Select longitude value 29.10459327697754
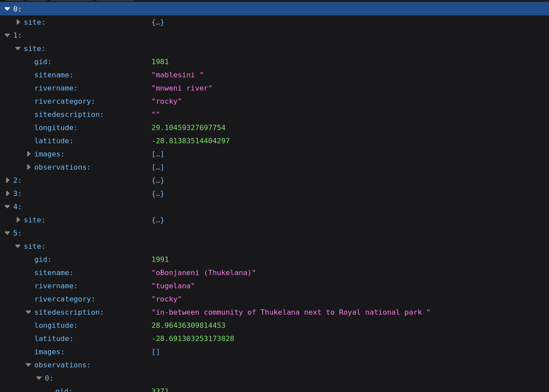 coord(189,128)
